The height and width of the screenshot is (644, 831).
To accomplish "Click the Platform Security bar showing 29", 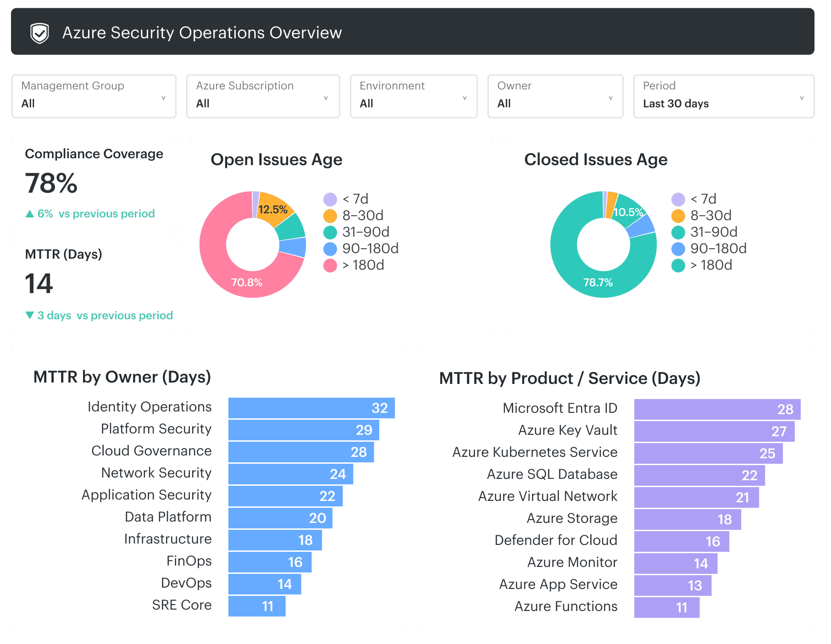I will pyautogui.click(x=304, y=430).
